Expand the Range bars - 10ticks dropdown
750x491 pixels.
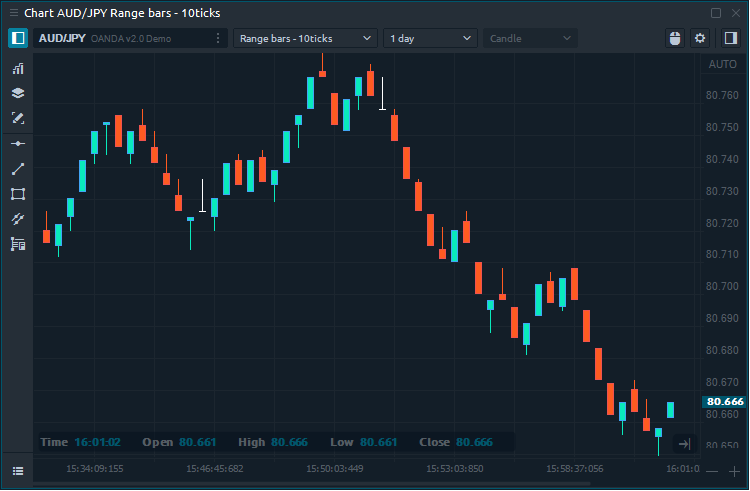(x=305, y=38)
